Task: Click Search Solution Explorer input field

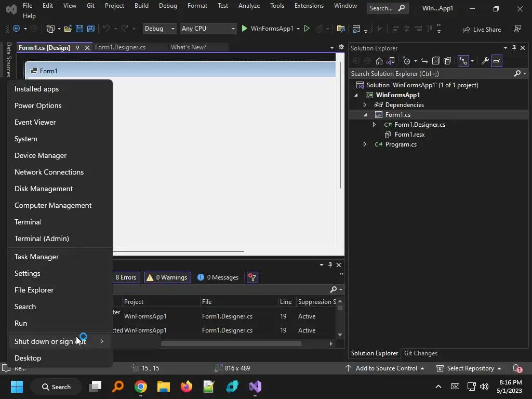Action: 433,74
